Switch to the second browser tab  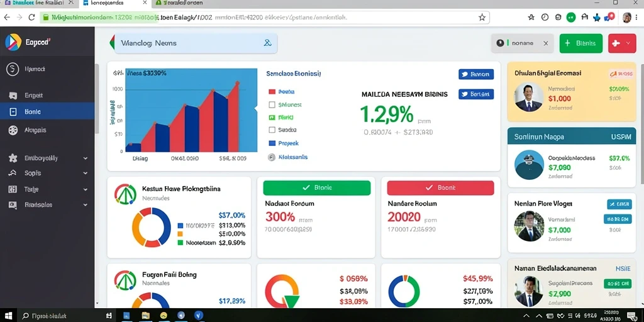[x=113, y=3]
